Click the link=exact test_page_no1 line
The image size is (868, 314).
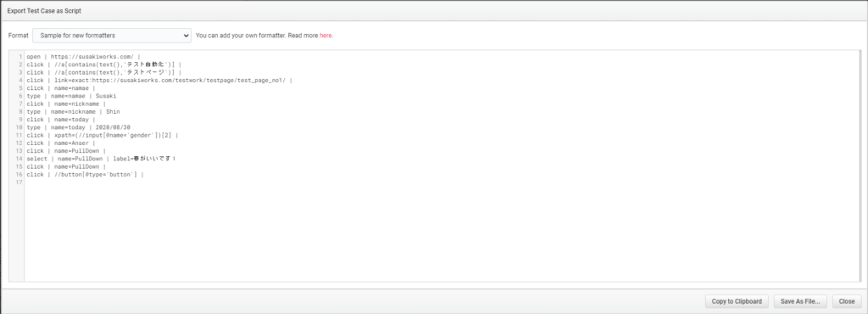coord(159,81)
